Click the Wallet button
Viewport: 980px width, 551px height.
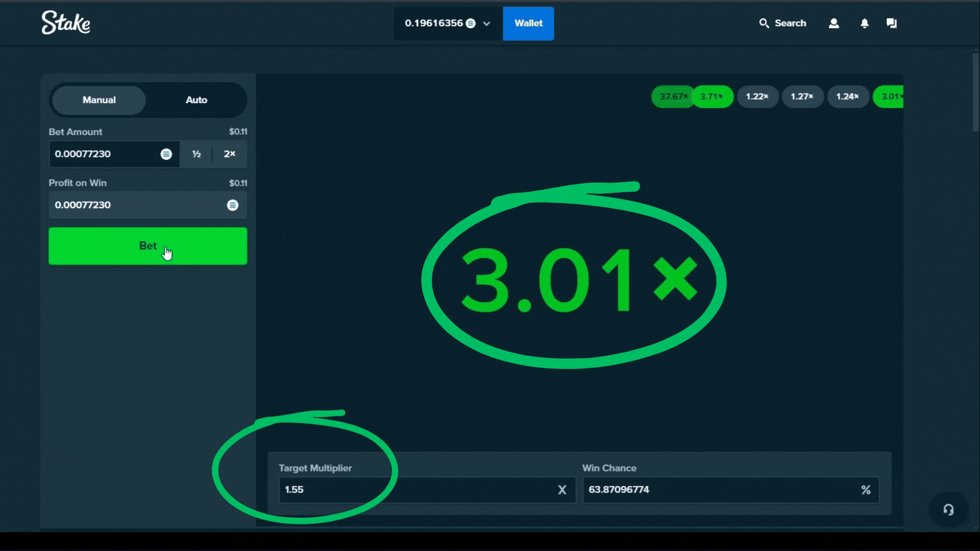[528, 23]
